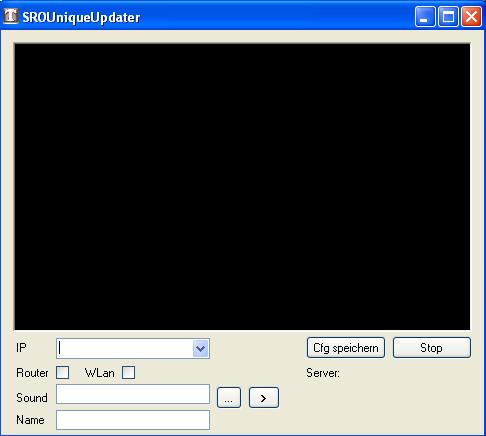Click the WLan label text
Viewport: 486px width, 436px height.
pyautogui.click(x=99, y=373)
